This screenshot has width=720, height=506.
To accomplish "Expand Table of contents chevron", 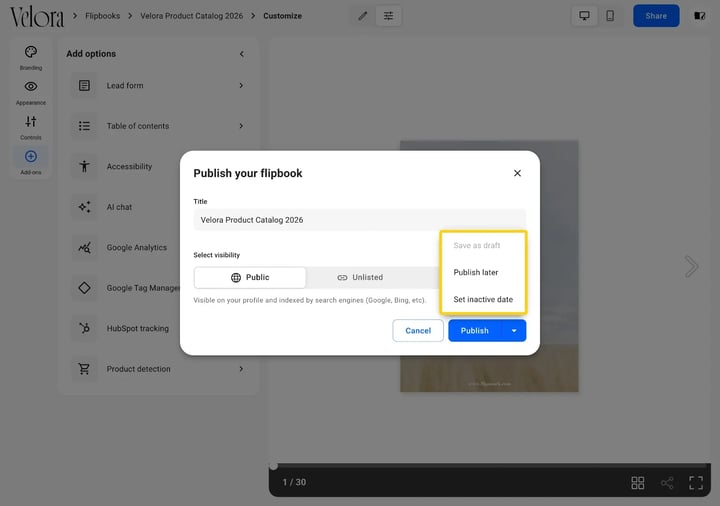I will 241,126.
